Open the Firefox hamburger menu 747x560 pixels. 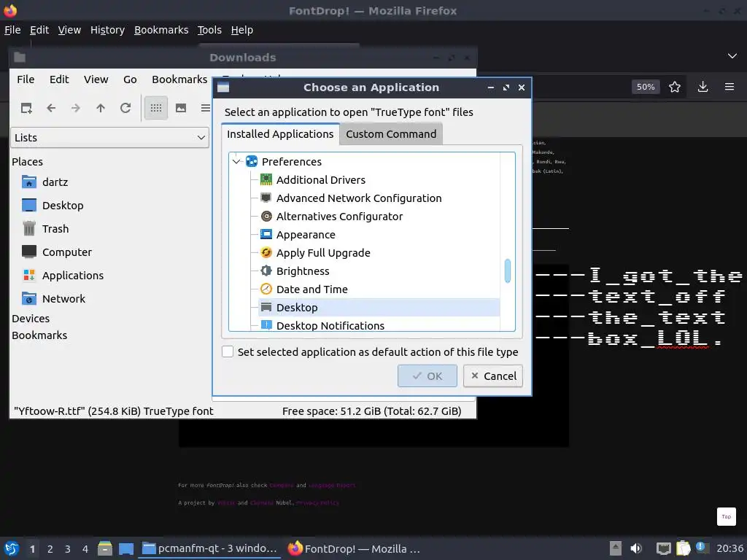(x=729, y=87)
